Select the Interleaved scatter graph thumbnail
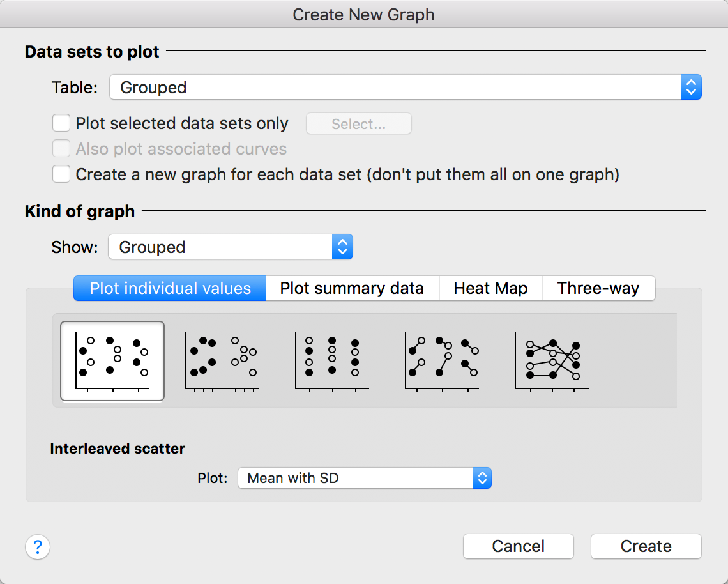This screenshot has width=728, height=584. [112, 361]
